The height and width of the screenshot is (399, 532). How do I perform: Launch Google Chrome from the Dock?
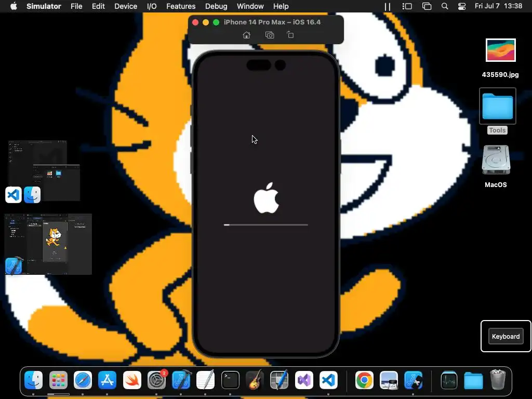[x=364, y=380]
